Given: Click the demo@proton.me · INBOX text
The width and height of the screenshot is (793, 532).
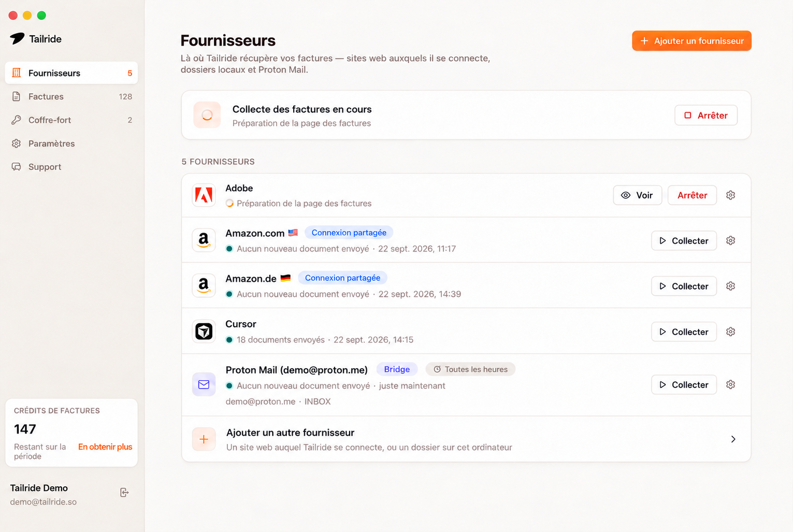Looking at the screenshot, I should (x=278, y=401).
